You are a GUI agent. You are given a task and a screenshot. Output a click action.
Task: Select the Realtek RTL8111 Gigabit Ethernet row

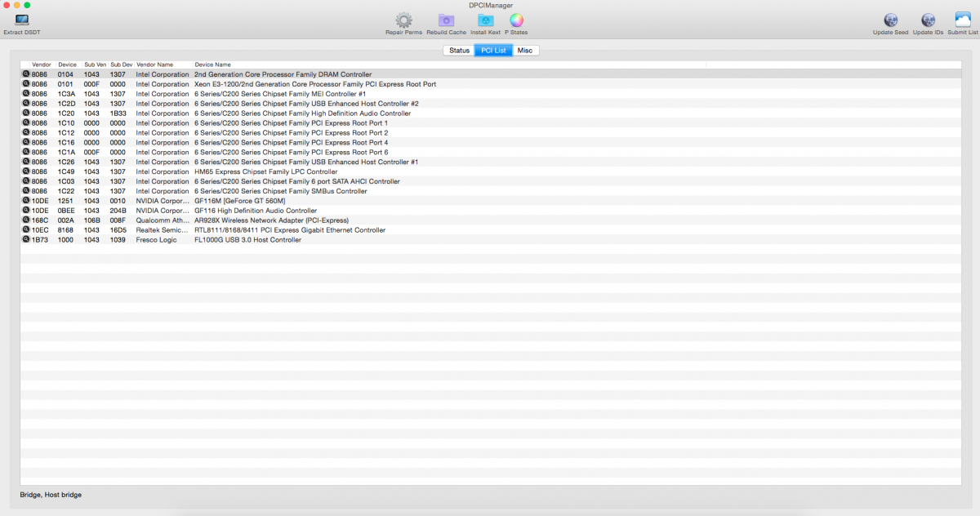coord(289,230)
